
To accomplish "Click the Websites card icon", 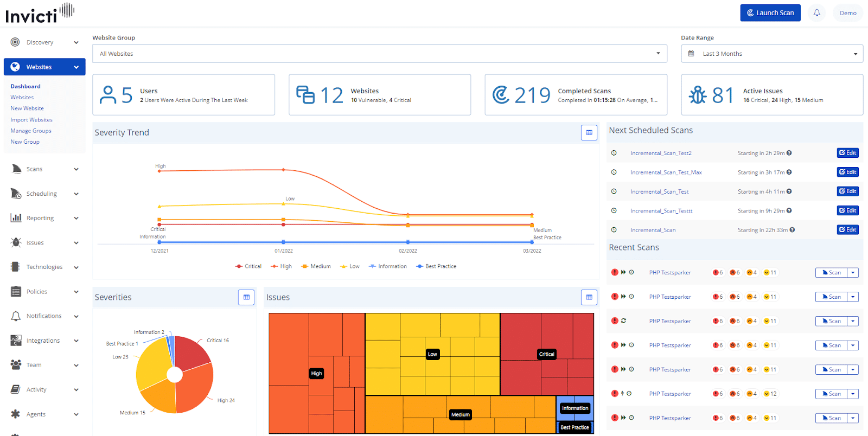I will tap(305, 95).
